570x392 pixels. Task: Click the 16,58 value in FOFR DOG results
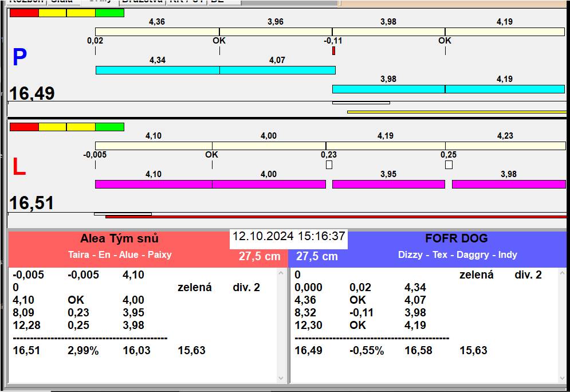tap(418, 351)
